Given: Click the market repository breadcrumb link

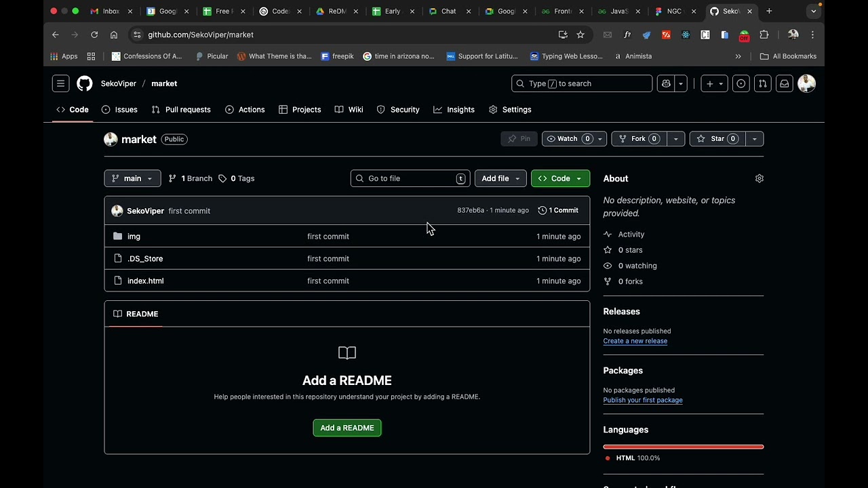Looking at the screenshot, I should 164,83.
